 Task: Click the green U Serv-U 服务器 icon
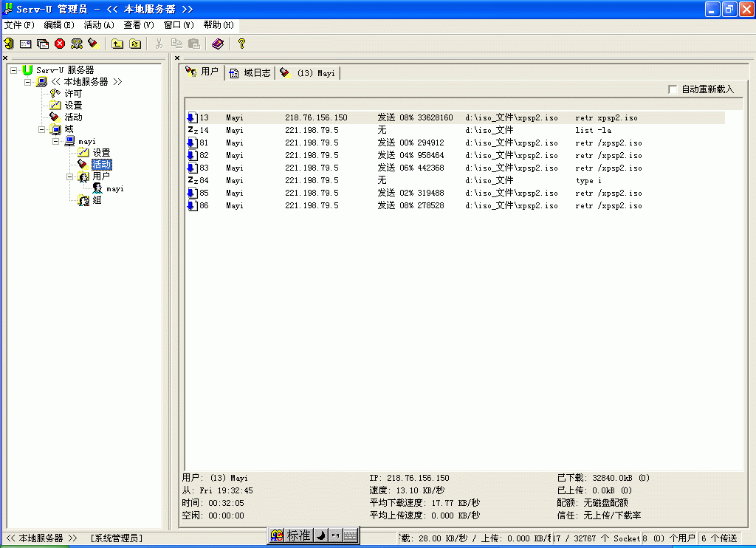point(27,70)
